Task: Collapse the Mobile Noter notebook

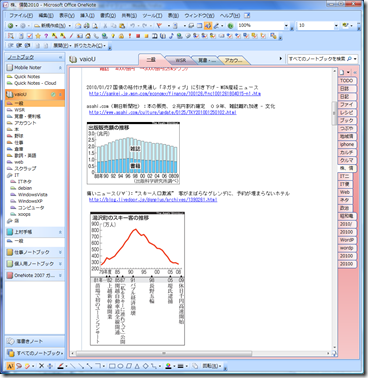Action: pos(60,68)
